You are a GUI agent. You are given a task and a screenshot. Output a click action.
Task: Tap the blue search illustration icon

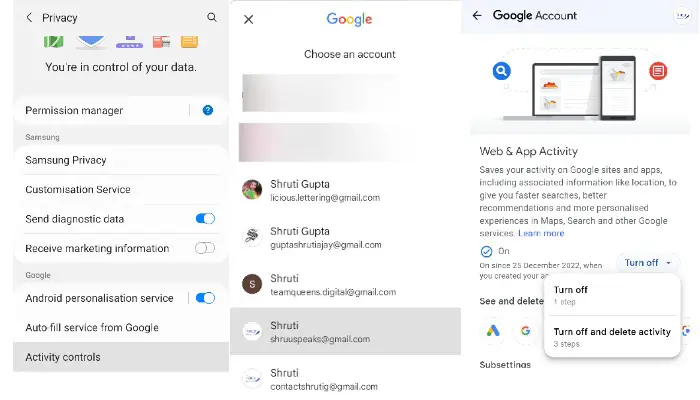tap(501, 71)
